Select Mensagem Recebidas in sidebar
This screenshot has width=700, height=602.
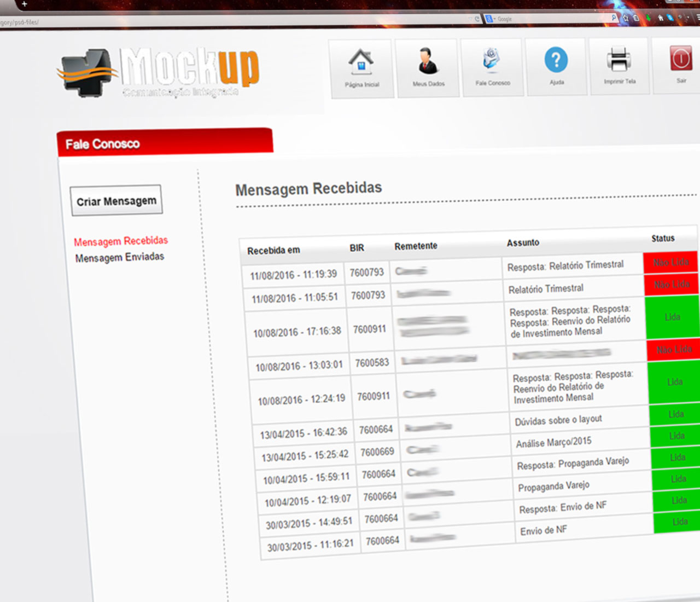point(121,241)
